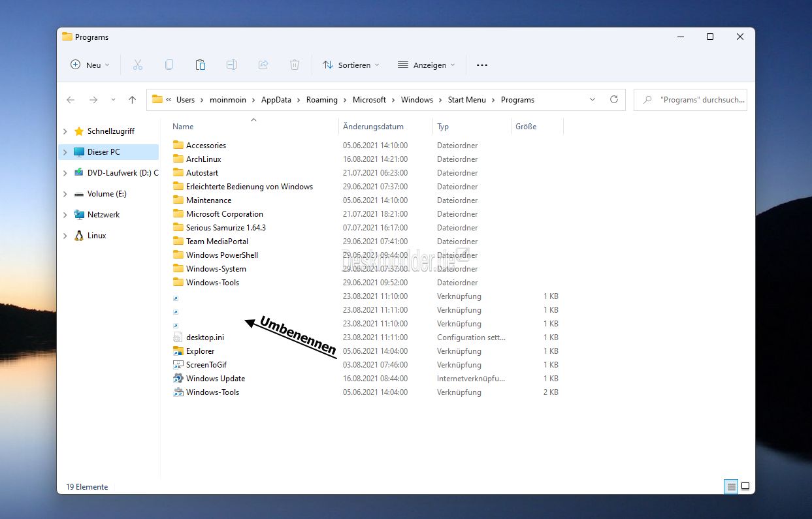Image resolution: width=812 pixels, height=519 pixels.
Task: Click the Netzwerk icon in sidebar
Action: click(x=79, y=215)
